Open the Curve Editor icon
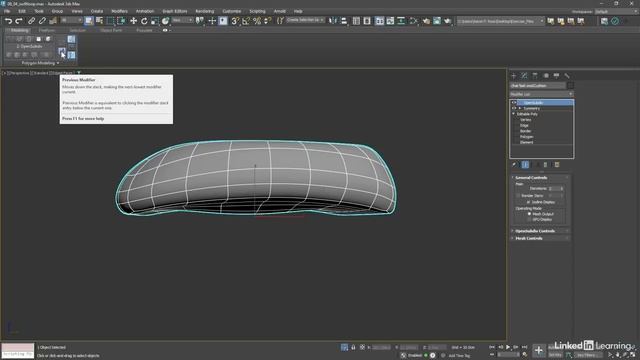640x360 pixels. tap(390, 21)
